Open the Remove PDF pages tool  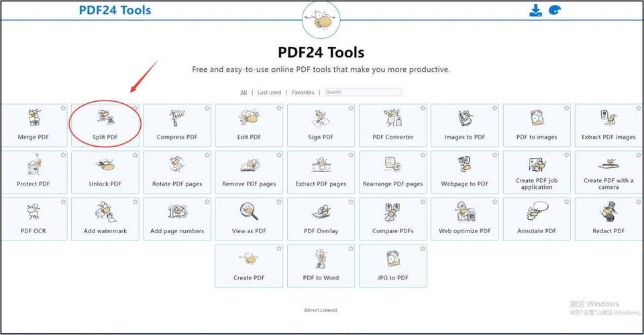[x=249, y=172]
